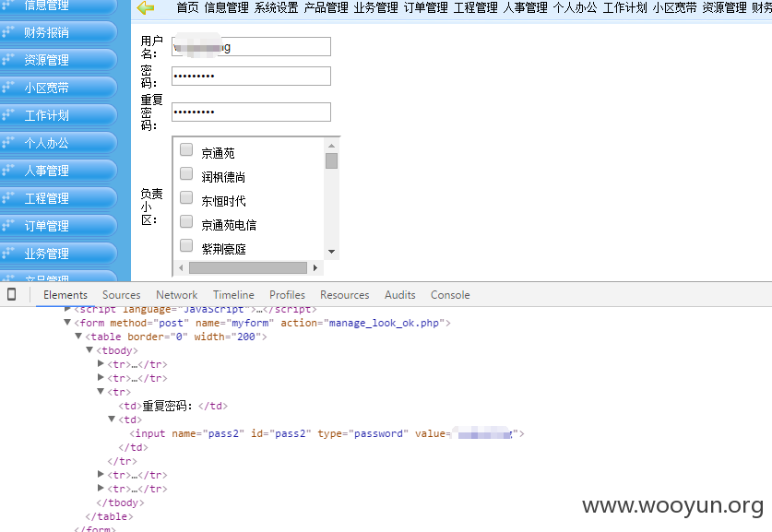Click the list's scroll left arrow
772x532 pixels.
(181, 267)
